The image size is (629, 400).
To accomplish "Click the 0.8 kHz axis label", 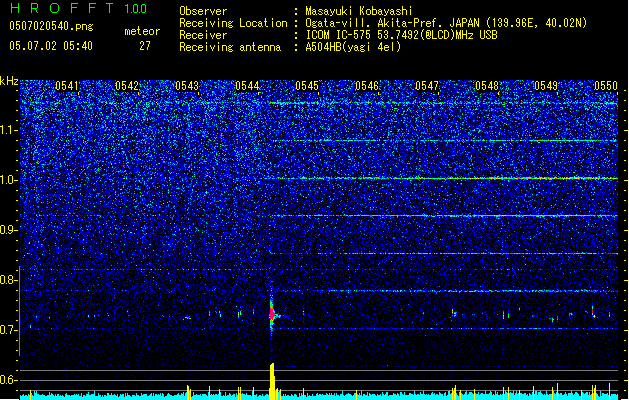I will tap(9, 280).
